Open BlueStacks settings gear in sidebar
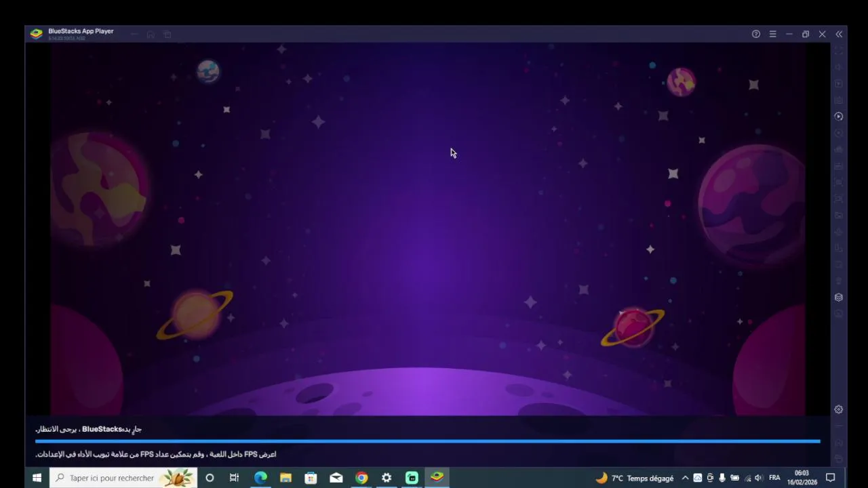Screen dimensions: 868x488 (x=839, y=409)
